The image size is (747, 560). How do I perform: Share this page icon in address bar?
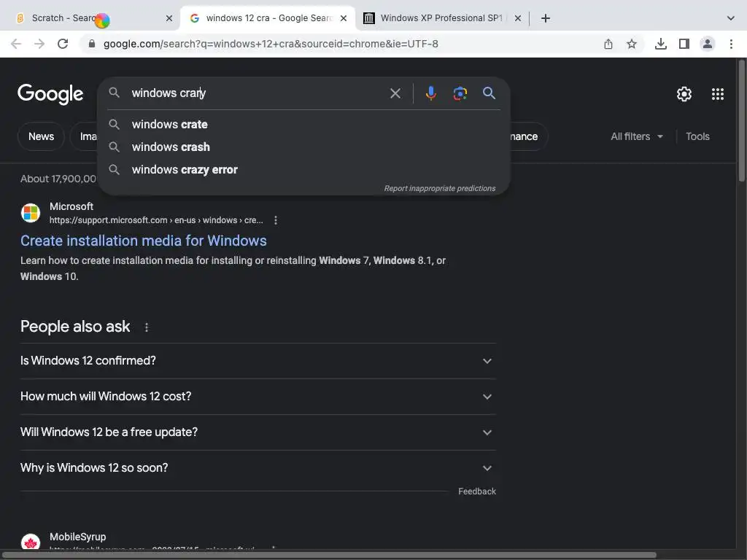click(608, 44)
